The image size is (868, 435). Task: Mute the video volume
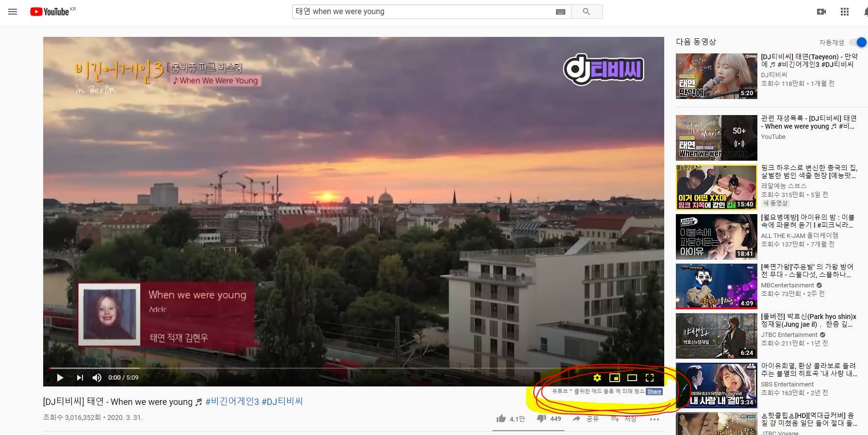coord(97,378)
